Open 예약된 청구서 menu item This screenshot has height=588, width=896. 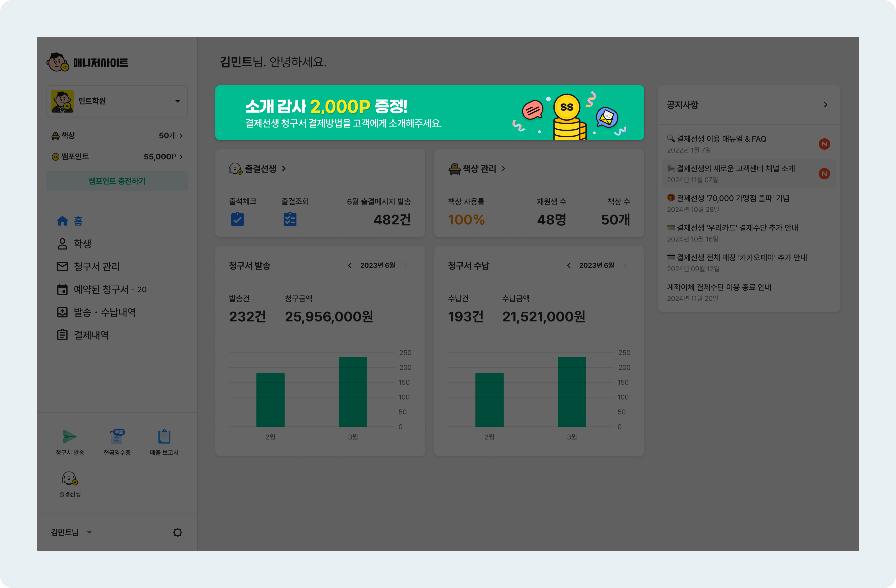pos(101,289)
